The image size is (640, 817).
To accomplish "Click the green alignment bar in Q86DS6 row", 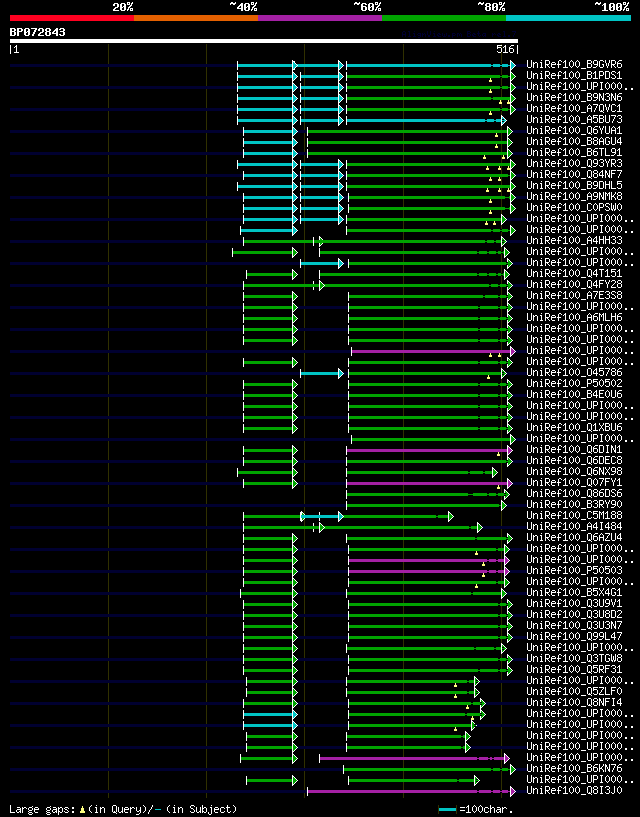I will (x=426, y=494).
